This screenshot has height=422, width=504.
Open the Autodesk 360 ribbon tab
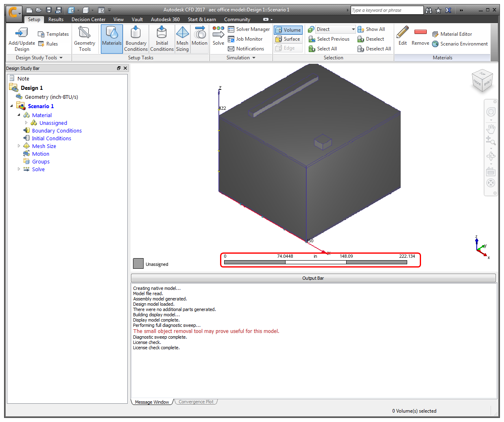point(165,20)
